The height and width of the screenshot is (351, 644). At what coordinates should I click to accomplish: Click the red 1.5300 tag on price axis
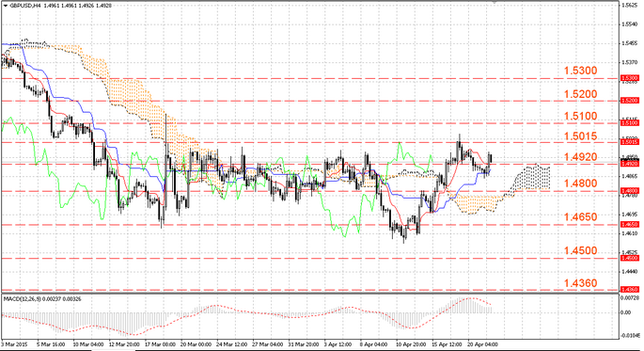[x=630, y=78]
